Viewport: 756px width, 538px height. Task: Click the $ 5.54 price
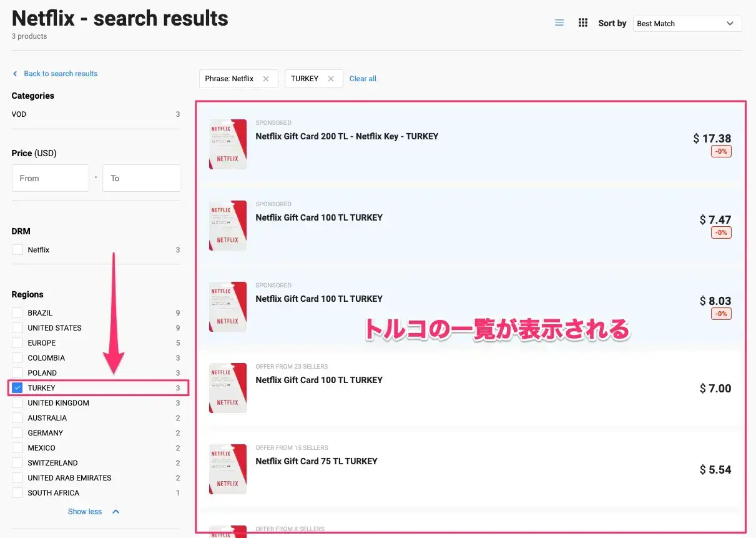715,470
